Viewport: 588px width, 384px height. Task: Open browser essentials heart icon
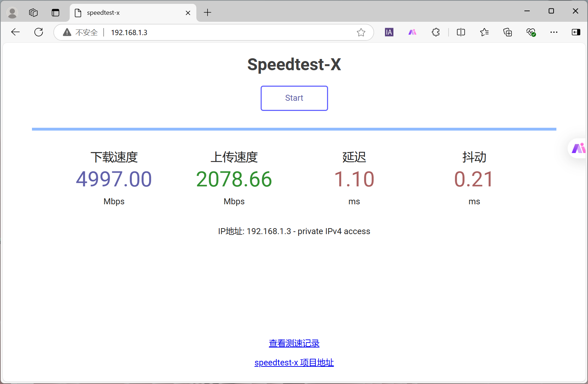[531, 32]
